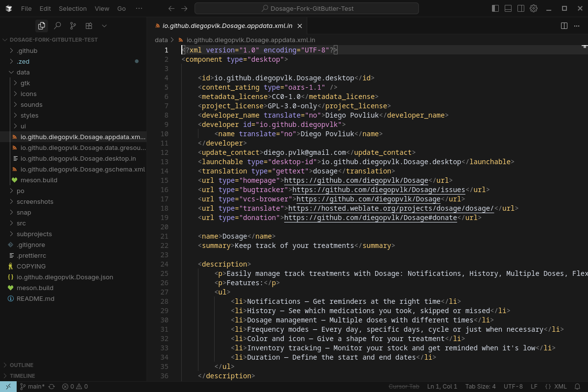This screenshot has width=588, height=392.
Task: Open additional views with the chevron dropdown
Action: point(104,25)
